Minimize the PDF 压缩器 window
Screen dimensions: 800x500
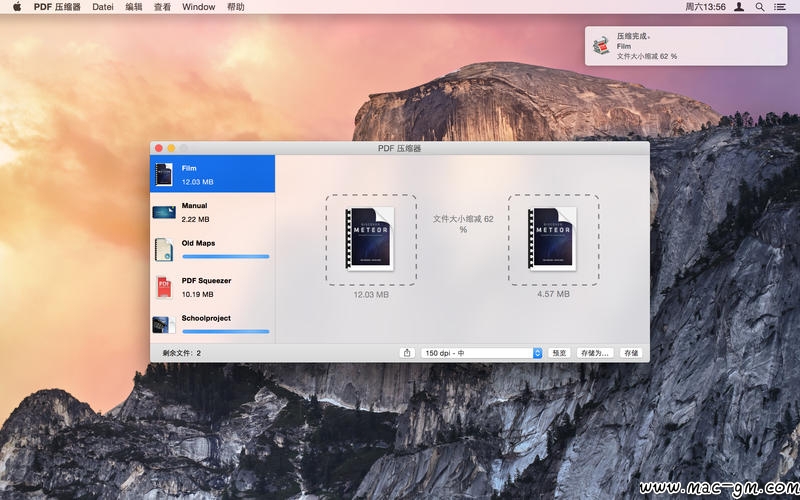point(171,148)
